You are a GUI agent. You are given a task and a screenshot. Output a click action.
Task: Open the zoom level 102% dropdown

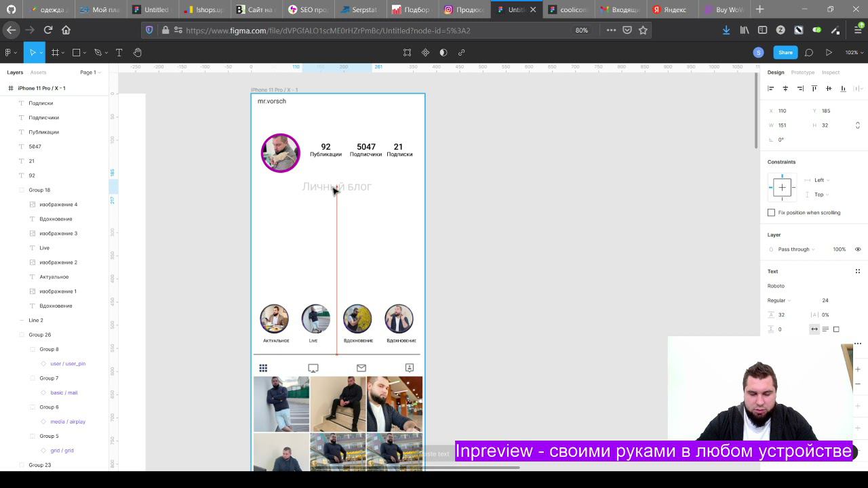[852, 52]
